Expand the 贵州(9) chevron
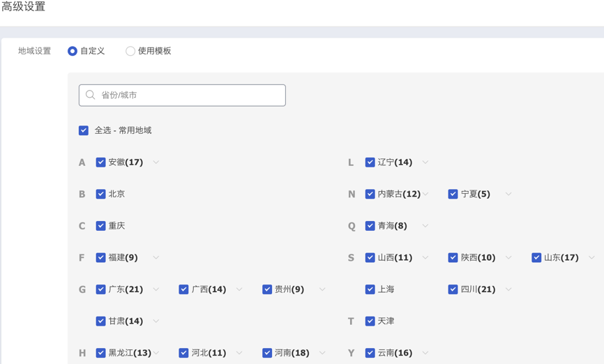 coord(322,289)
